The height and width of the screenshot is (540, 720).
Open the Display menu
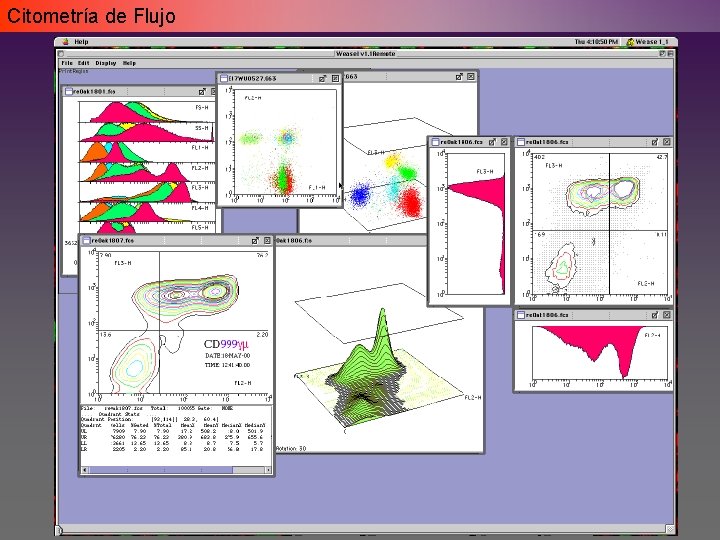click(106, 63)
